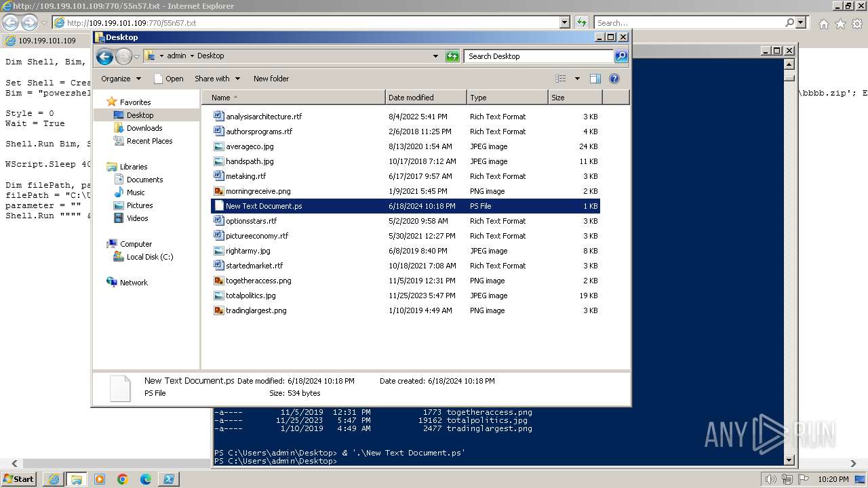Viewport: 868px width, 488px height.
Task: Select the averageco.jpg file icon
Action: [218, 146]
